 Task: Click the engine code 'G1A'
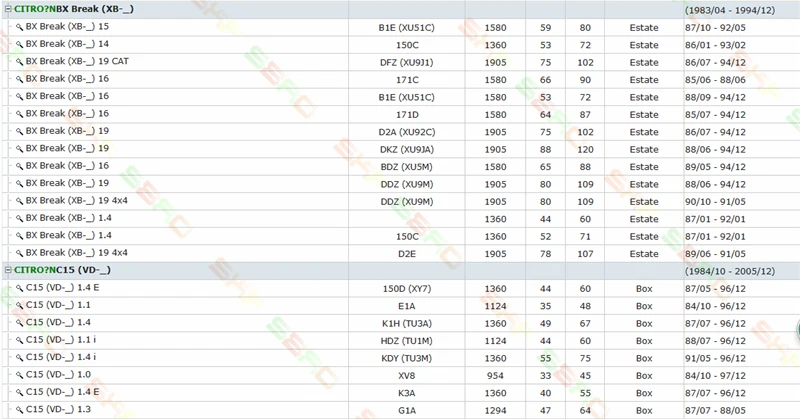tap(407, 410)
